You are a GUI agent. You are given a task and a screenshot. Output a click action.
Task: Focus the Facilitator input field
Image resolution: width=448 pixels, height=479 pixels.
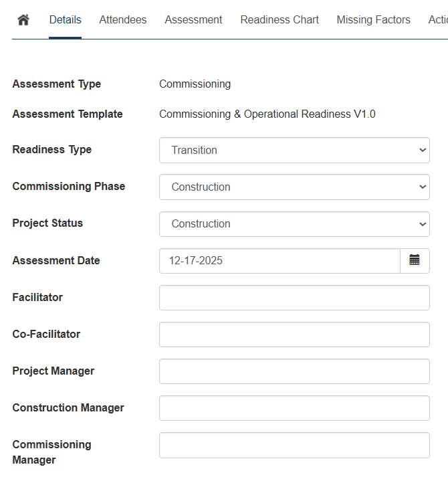pyautogui.click(x=294, y=297)
